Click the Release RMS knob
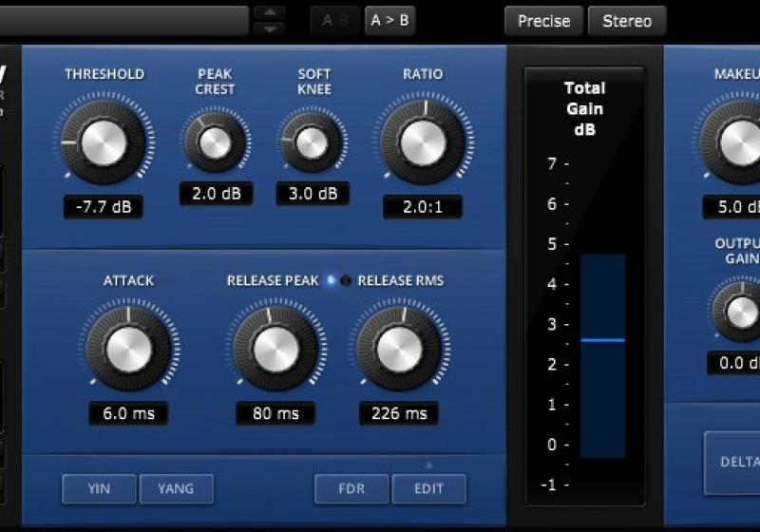Image resolution: width=760 pixels, height=532 pixels. tap(399, 350)
